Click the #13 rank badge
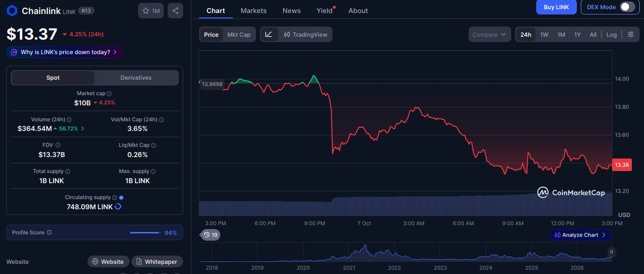This screenshot has width=644, height=274. click(86, 11)
